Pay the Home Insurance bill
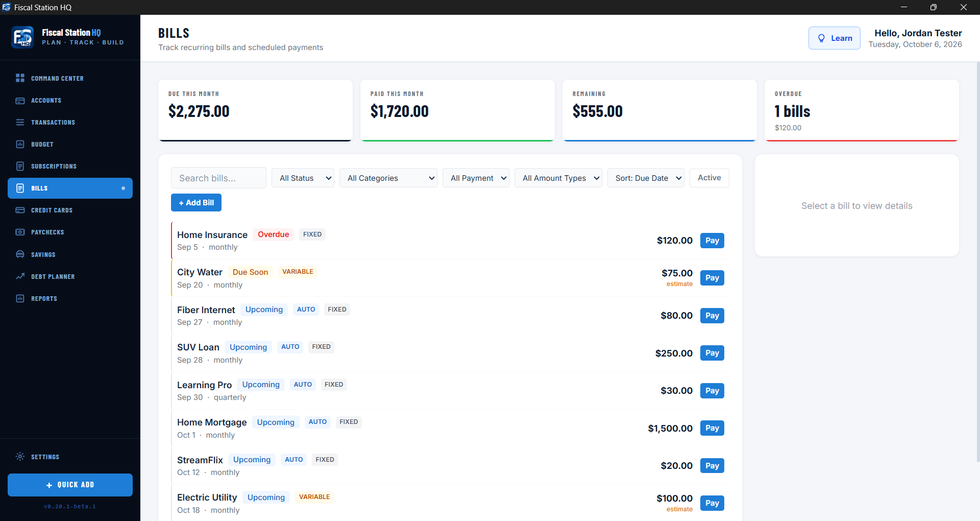Image resolution: width=980 pixels, height=521 pixels. pos(712,241)
